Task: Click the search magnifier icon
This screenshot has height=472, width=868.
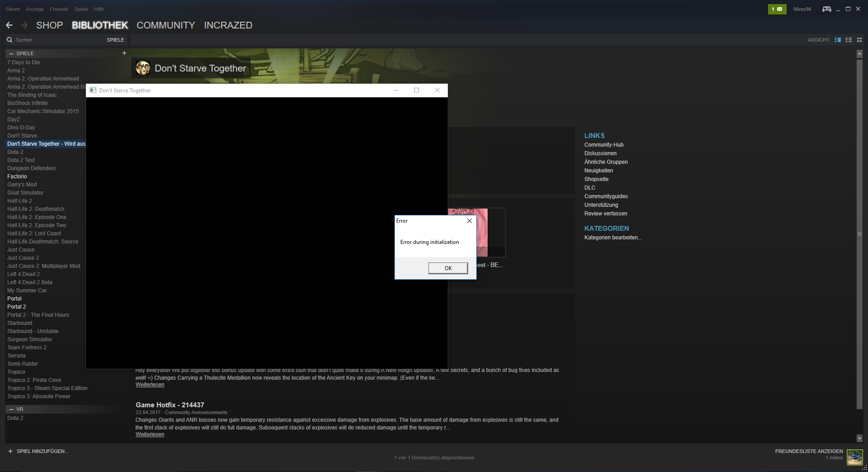Action: click(x=9, y=40)
